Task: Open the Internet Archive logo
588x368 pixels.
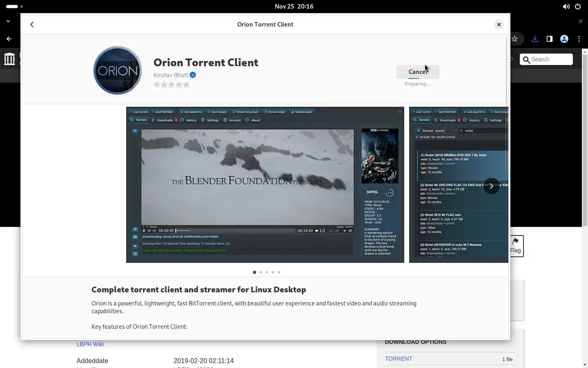Action: [x=9, y=59]
